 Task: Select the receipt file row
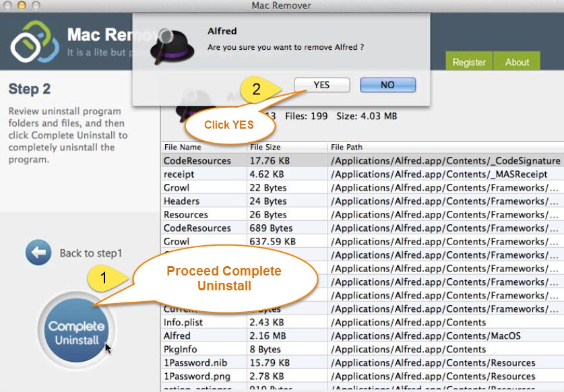point(363,174)
